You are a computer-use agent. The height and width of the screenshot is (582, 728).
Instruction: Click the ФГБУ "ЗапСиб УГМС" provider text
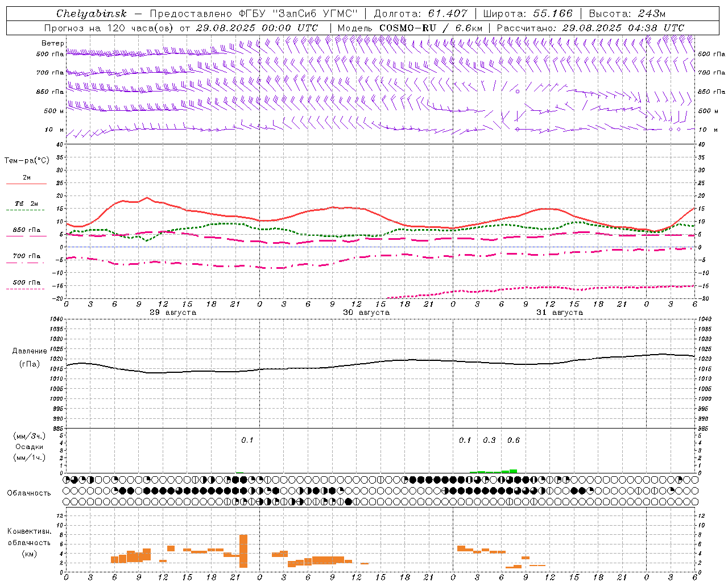(x=300, y=14)
